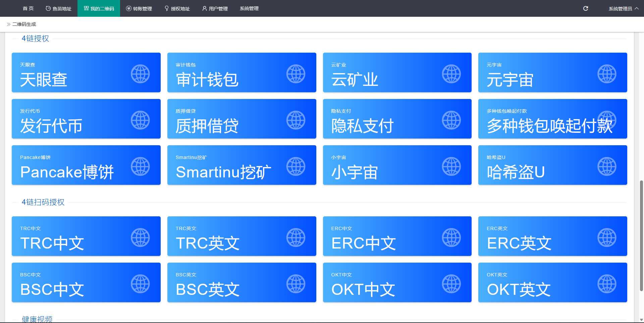Click the globe icon on the 云矿业 card
644x323 pixels.
pos(451,74)
